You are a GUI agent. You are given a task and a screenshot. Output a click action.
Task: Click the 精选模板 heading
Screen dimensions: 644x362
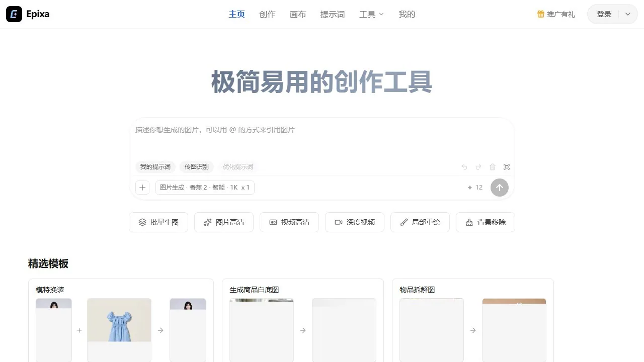pos(48,263)
